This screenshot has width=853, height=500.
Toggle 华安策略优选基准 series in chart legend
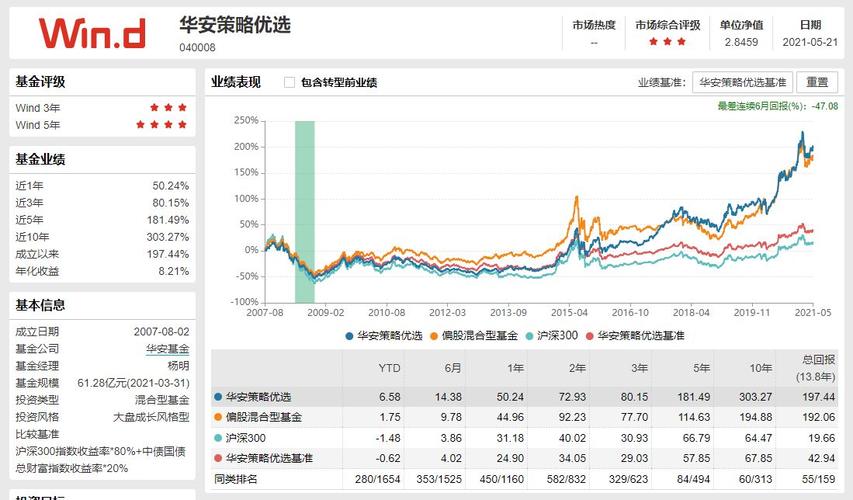pyautogui.click(x=634, y=336)
